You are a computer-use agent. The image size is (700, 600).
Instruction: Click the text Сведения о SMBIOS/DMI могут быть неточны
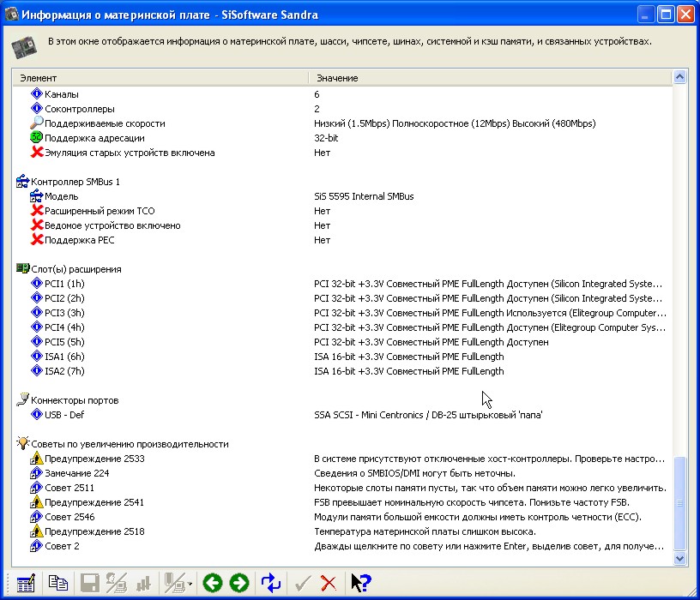tap(414, 473)
